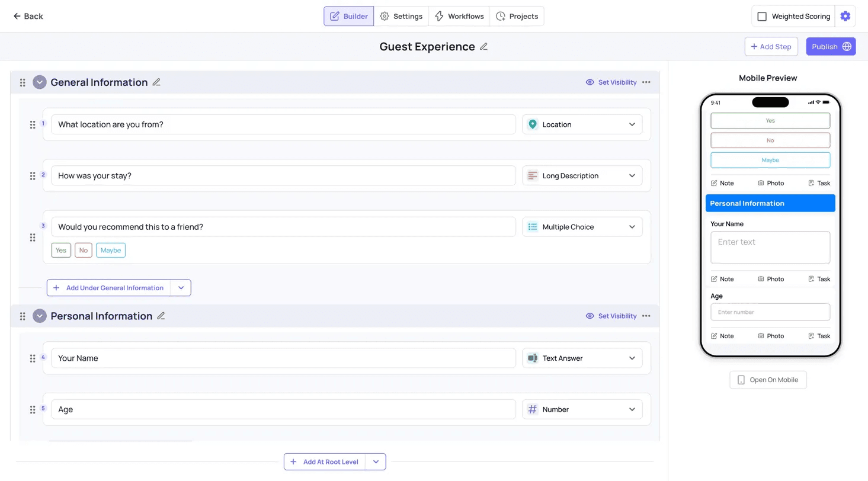Expand the arrow beside Add Under General Information
Viewport: 868px width, 481px height.
(181, 288)
